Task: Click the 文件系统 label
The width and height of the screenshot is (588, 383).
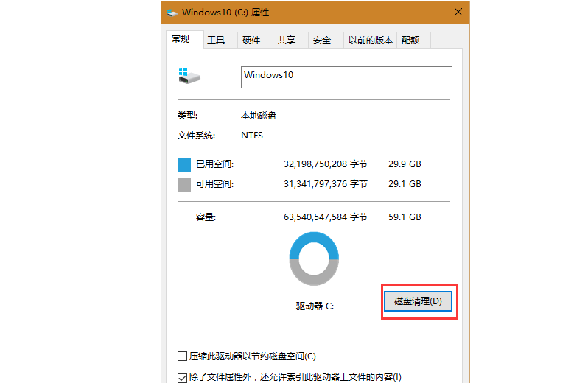Action: (196, 136)
